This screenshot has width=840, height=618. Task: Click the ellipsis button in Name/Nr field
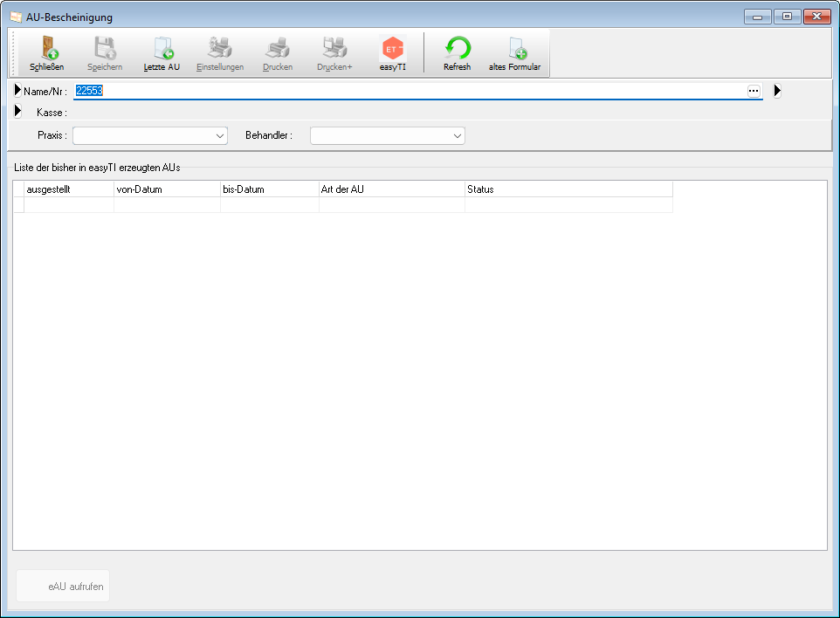point(754,91)
